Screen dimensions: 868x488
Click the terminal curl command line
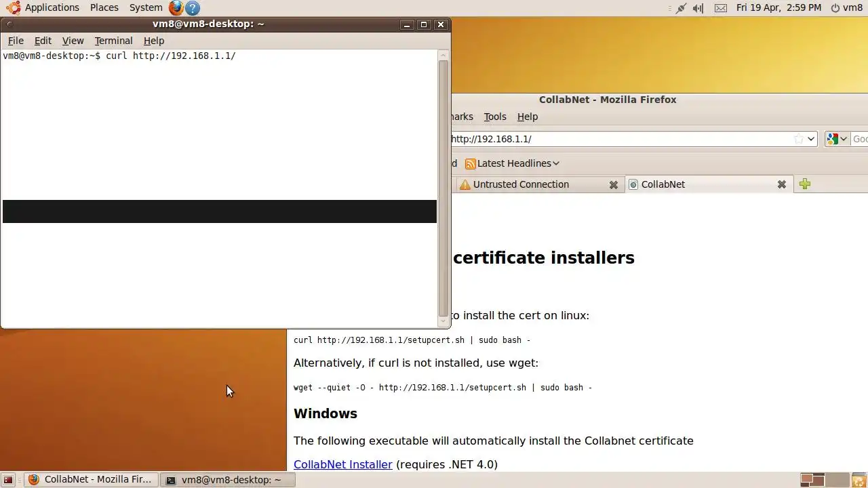tap(119, 56)
